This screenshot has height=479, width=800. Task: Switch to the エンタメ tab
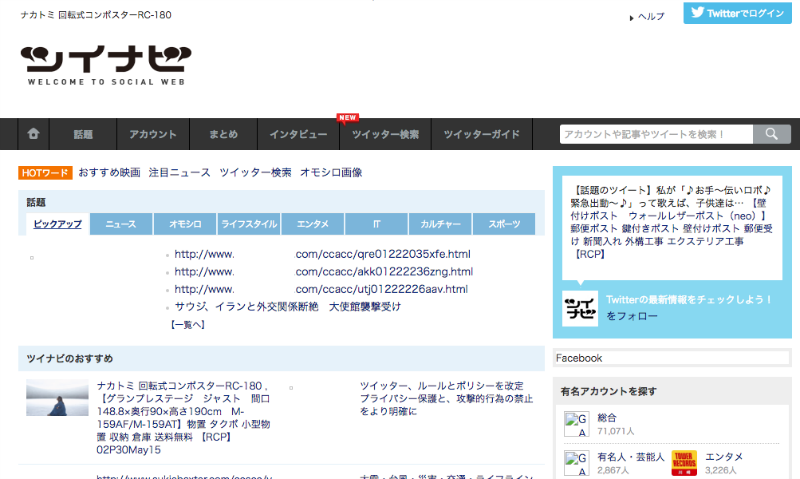point(313,224)
